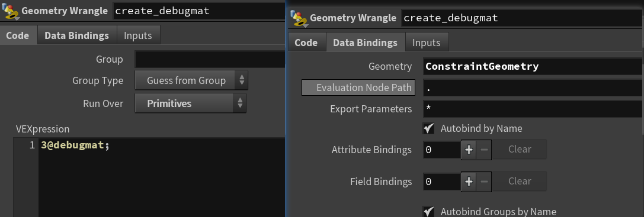644x217 pixels.
Task: Open the Inputs tab in left panel
Action: point(138,35)
